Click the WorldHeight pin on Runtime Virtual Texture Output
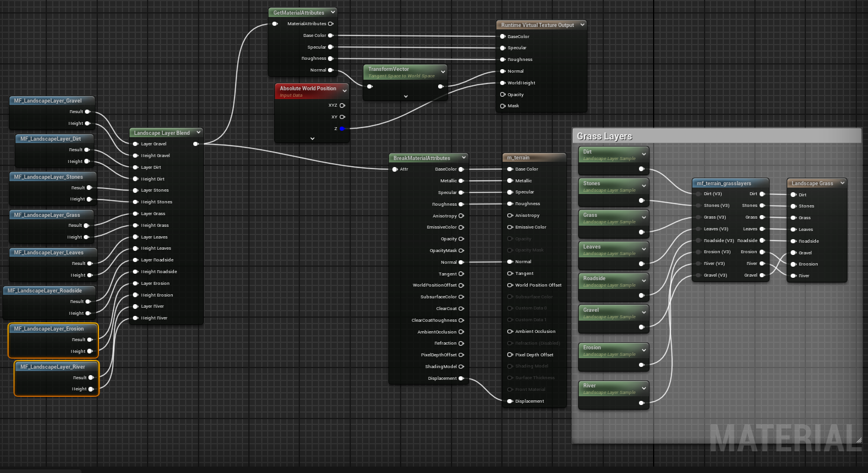Image resolution: width=868 pixels, height=473 pixels. (x=503, y=83)
